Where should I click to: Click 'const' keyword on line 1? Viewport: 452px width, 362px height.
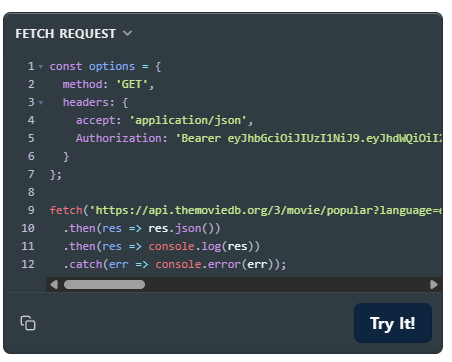(x=66, y=66)
